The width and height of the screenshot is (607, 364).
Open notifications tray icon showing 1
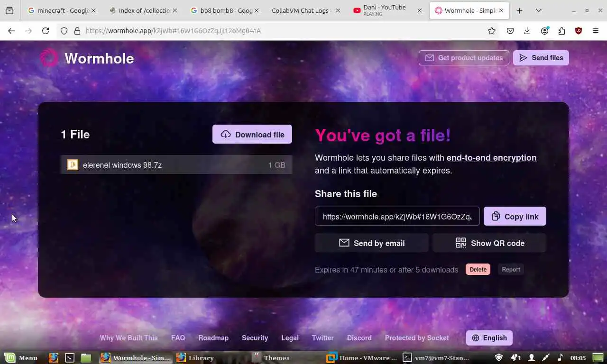coord(515,358)
